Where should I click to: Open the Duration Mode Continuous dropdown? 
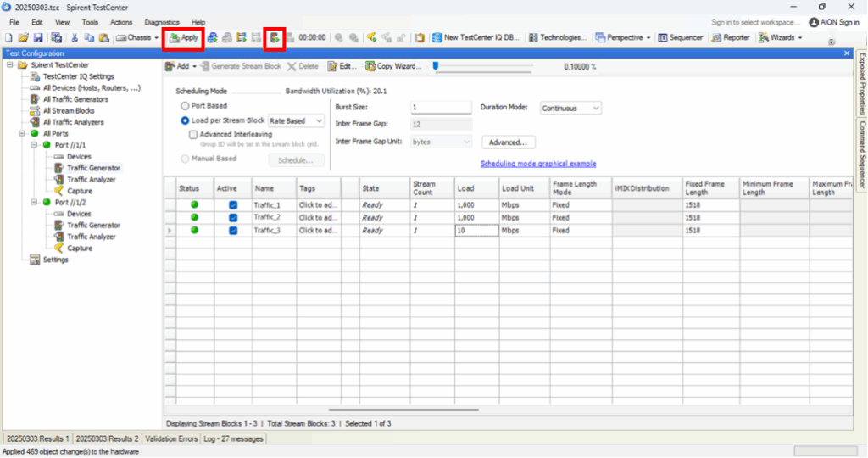tap(570, 108)
